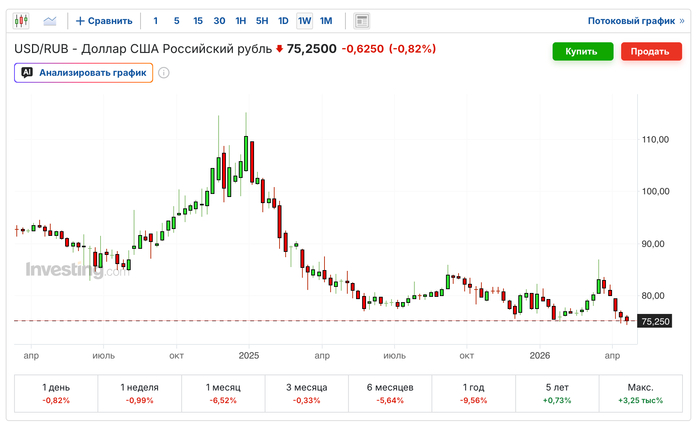Image resolution: width=700 pixels, height=429 pixels.
Task: Click the 75,250 current price label on axis
Action: click(655, 322)
